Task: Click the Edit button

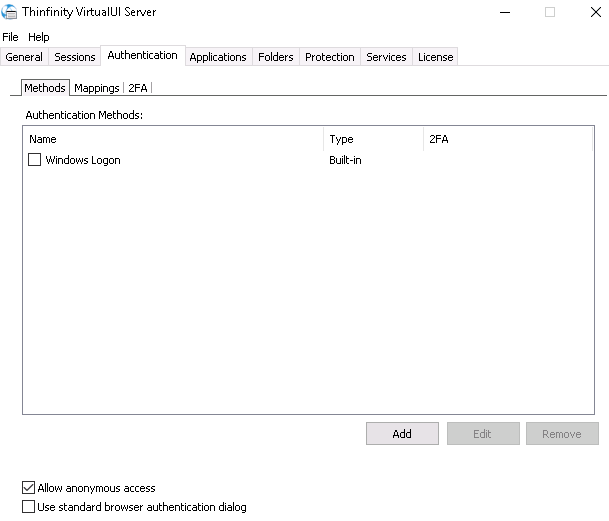Action: pyautogui.click(x=483, y=434)
